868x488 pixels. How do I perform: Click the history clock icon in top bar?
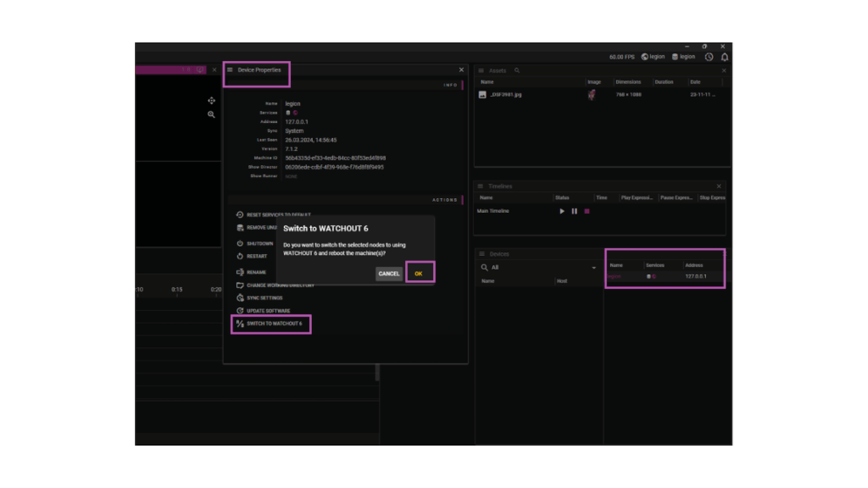coord(709,57)
